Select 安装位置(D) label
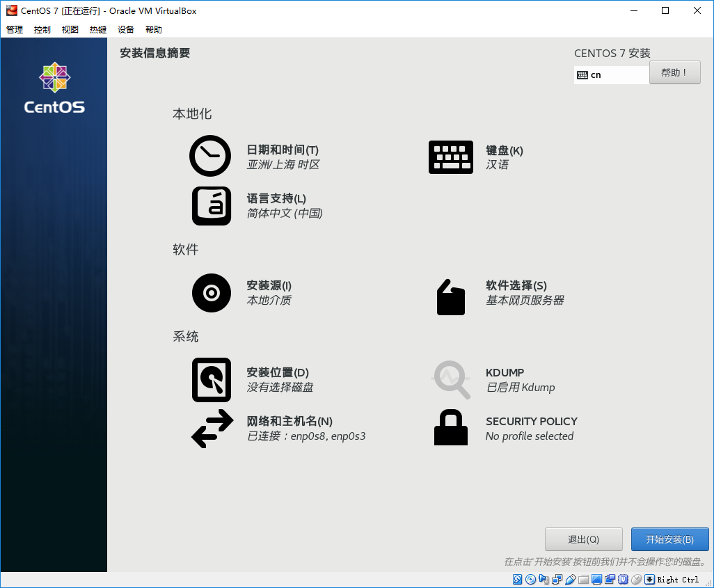This screenshot has height=588, width=714. point(278,372)
